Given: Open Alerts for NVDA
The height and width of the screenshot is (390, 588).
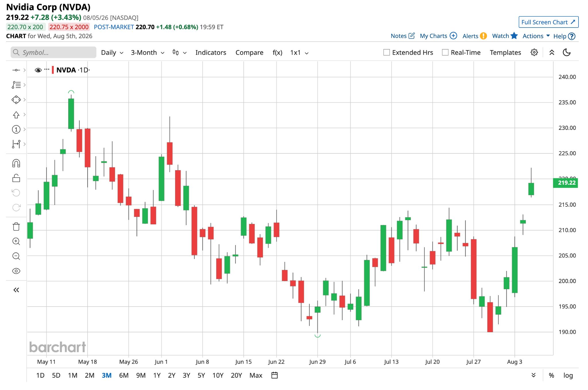Looking at the screenshot, I should (475, 36).
